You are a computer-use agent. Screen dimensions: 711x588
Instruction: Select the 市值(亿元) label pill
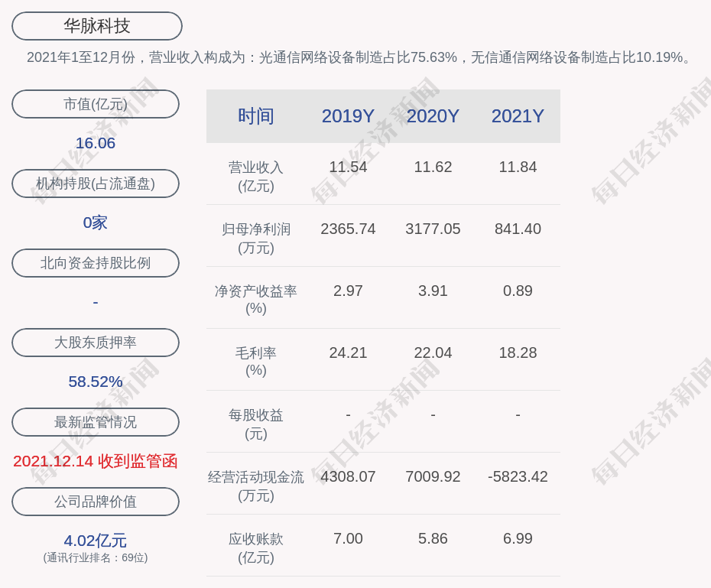point(96,104)
